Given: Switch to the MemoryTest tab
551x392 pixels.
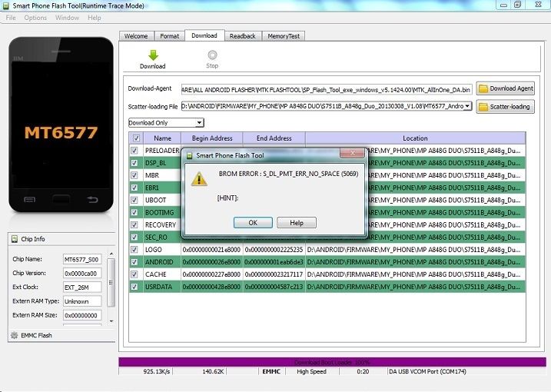Looking at the screenshot, I should click(284, 36).
